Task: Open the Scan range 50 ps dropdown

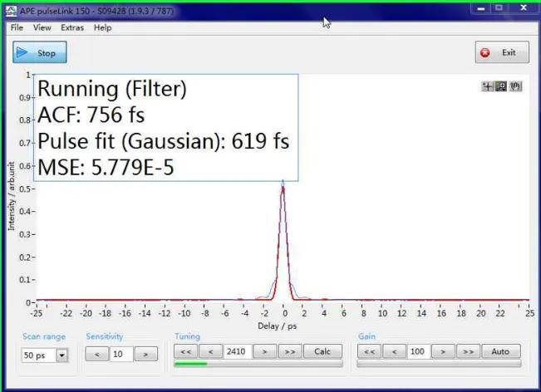Action: pyautogui.click(x=62, y=355)
